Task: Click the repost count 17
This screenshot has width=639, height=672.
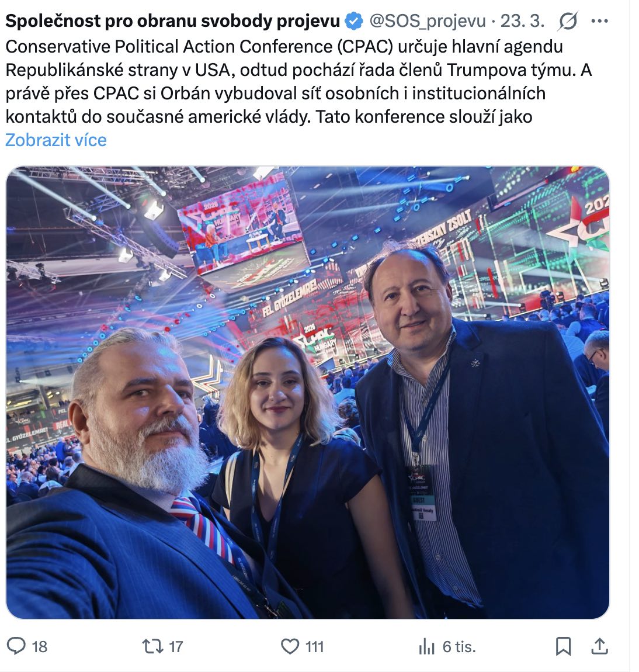Action: [x=176, y=646]
